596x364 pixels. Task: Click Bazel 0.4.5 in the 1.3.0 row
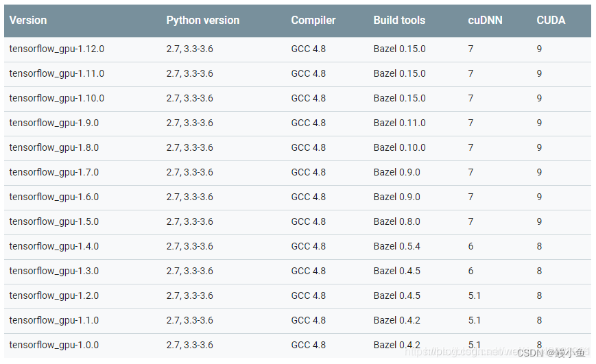point(397,271)
